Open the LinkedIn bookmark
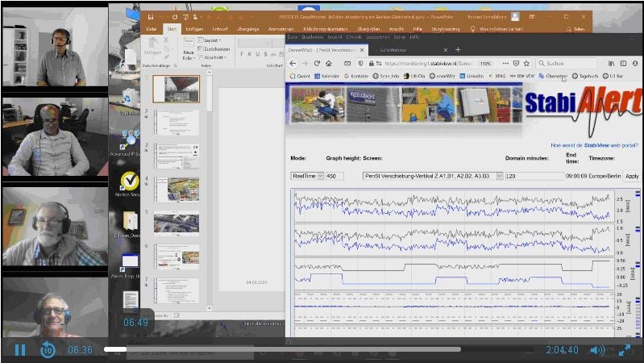The width and height of the screenshot is (644, 363). 472,76
